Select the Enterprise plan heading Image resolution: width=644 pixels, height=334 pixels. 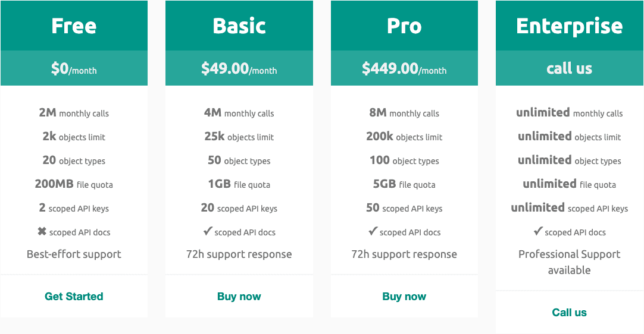click(x=569, y=26)
